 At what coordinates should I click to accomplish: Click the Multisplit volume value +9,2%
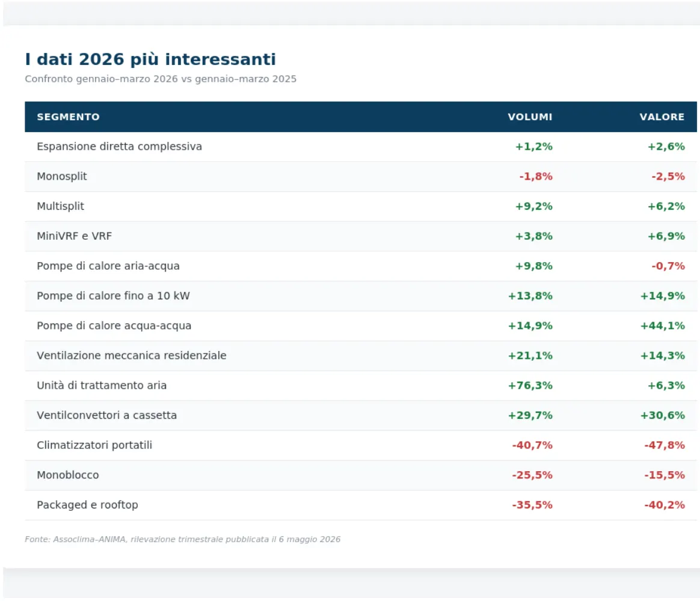pos(534,207)
